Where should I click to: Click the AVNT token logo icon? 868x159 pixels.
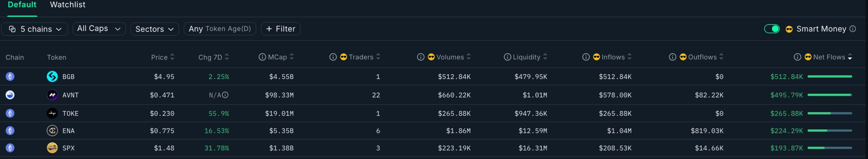tap(52, 95)
